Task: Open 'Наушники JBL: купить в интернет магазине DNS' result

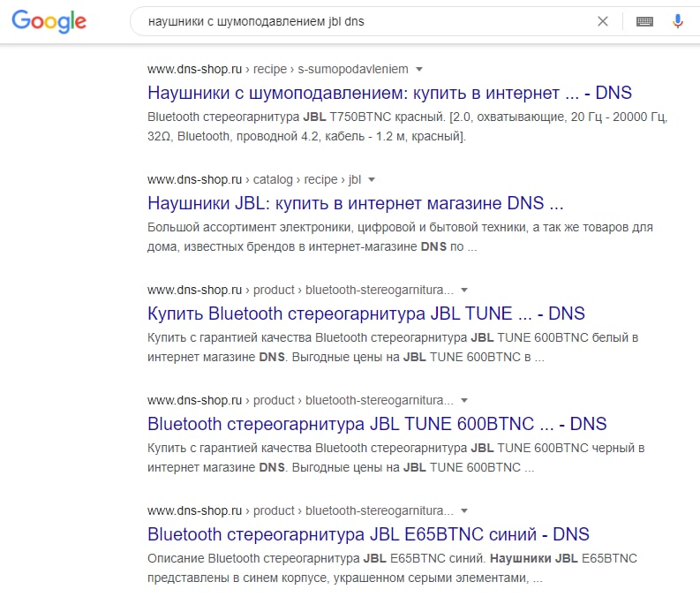Action: tap(356, 203)
